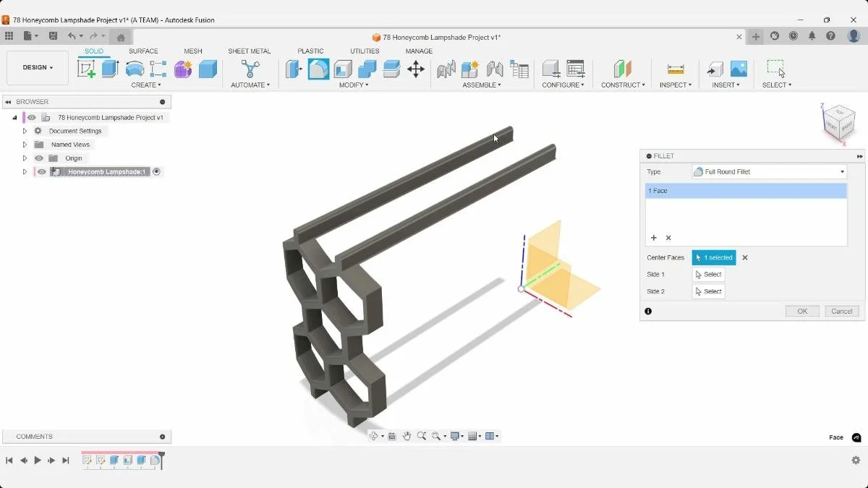Image resolution: width=868 pixels, height=488 pixels.
Task: Select the Offset Plane construct icon
Action: point(622,69)
